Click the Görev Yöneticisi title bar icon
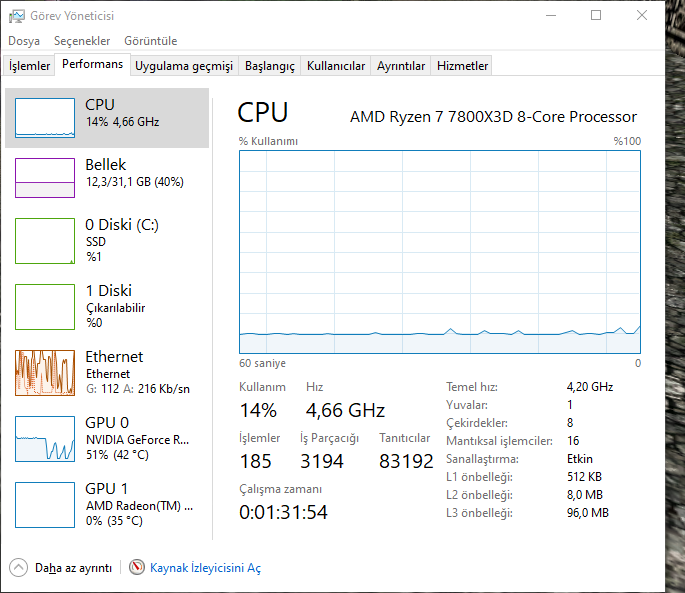 (17, 15)
